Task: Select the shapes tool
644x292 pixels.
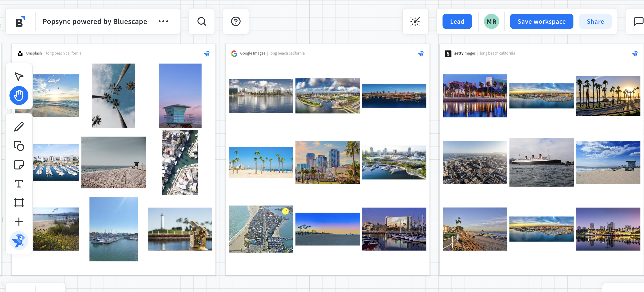Action: pos(19,146)
